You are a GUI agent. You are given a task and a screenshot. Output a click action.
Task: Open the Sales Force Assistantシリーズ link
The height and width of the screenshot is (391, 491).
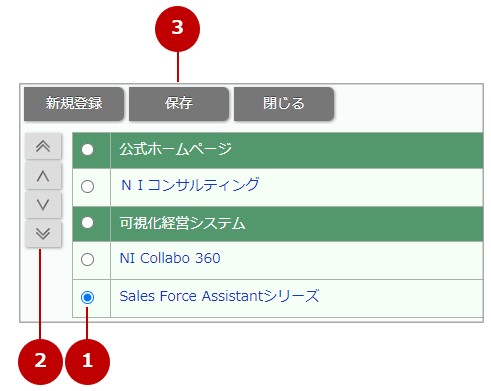tap(219, 296)
